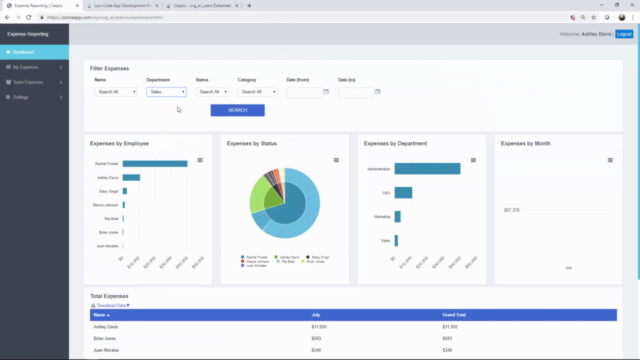Click the browser back arrow

7,18
